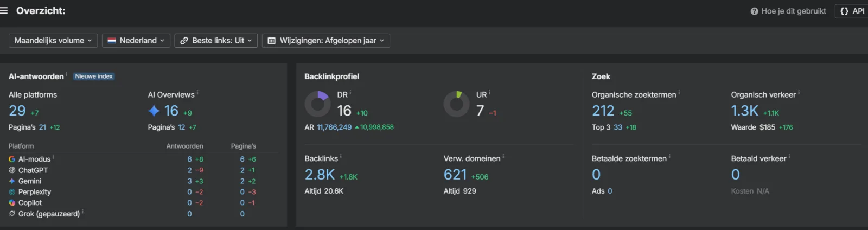Open 'Wijzigingen: Afgelopen jaar' dropdown
868x230 pixels.
tap(326, 41)
